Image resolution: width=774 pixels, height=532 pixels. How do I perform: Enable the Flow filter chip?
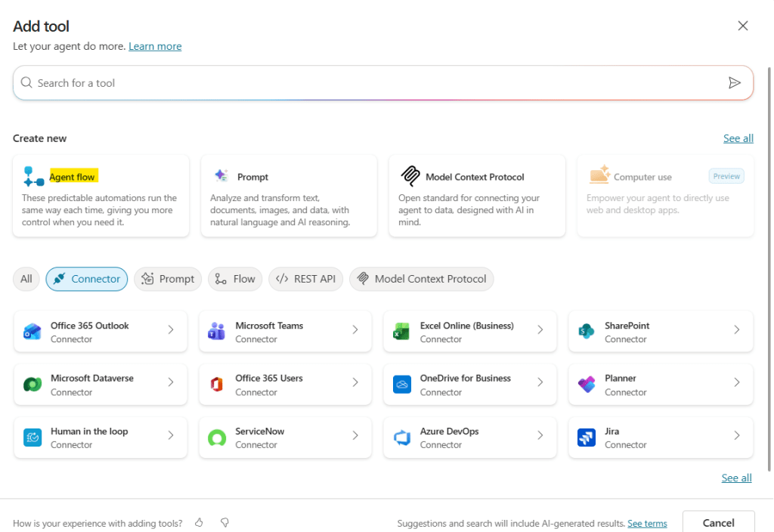click(234, 279)
